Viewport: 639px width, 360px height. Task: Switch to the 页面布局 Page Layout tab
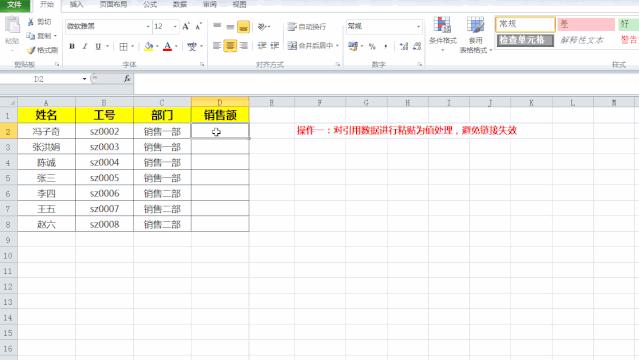tap(113, 5)
